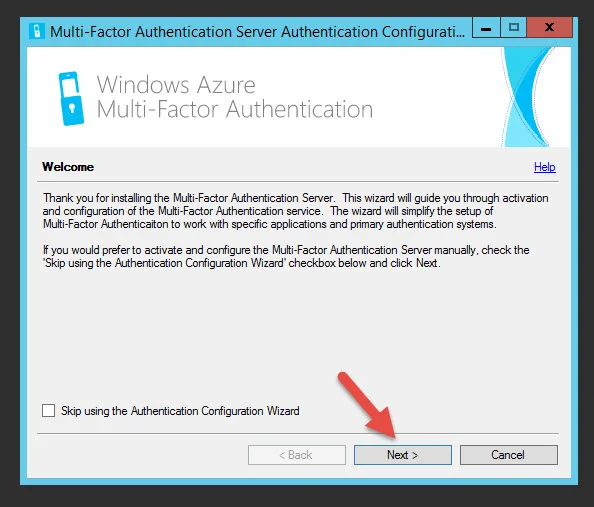Cancel the configuration wizard
This screenshot has width=594, height=507.
509,455
